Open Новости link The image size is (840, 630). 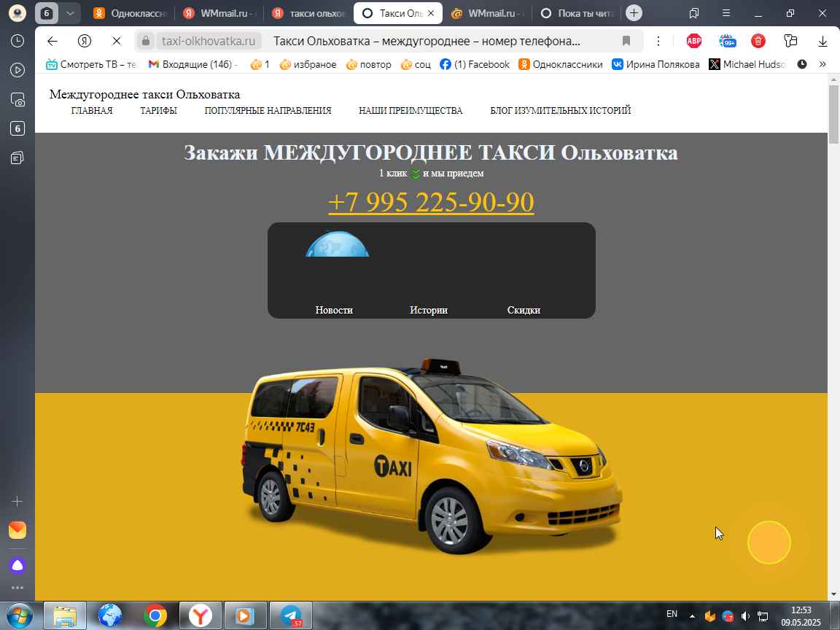click(x=334, y=310)
